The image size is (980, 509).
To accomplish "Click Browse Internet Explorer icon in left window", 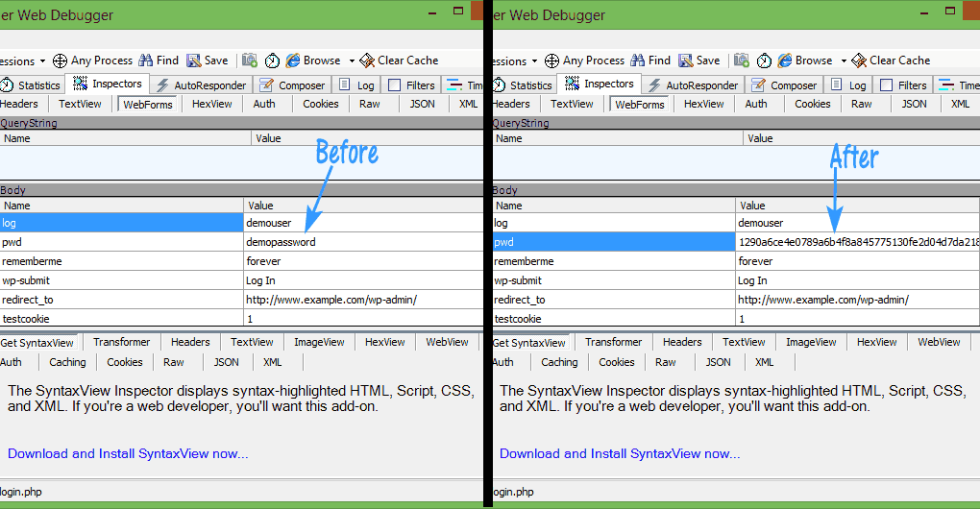I will click(292, 61).
